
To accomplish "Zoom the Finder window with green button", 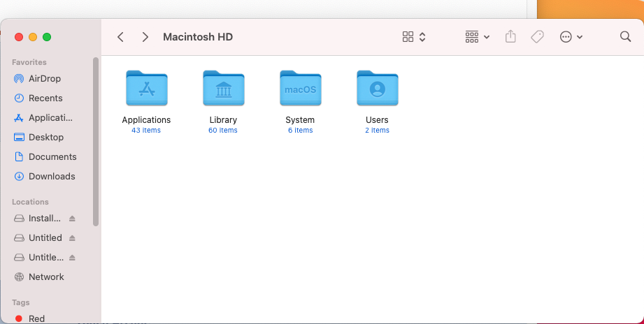I will 47,37.
